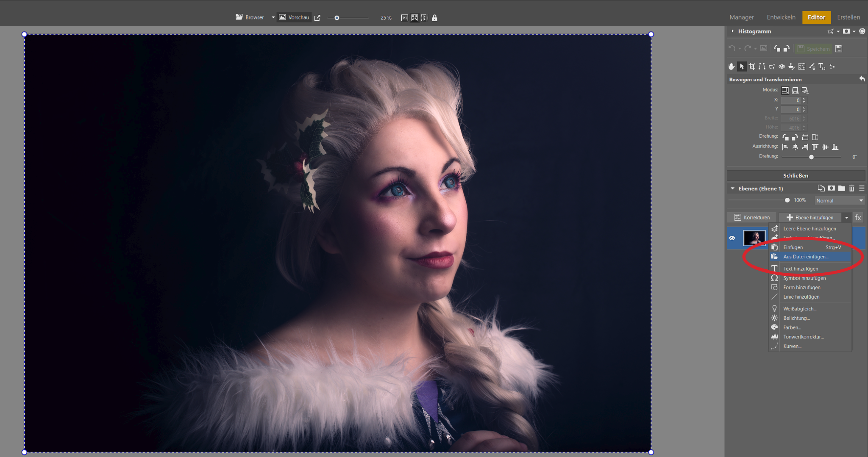This screenshot has width=868, height=457.
Task: Select the Clone stamp tool
Action: coord(792,66)
